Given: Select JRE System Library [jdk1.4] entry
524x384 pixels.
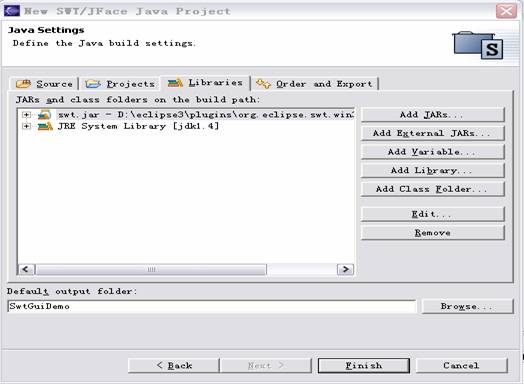Looking at the screenshot, I should pos(138,126).
